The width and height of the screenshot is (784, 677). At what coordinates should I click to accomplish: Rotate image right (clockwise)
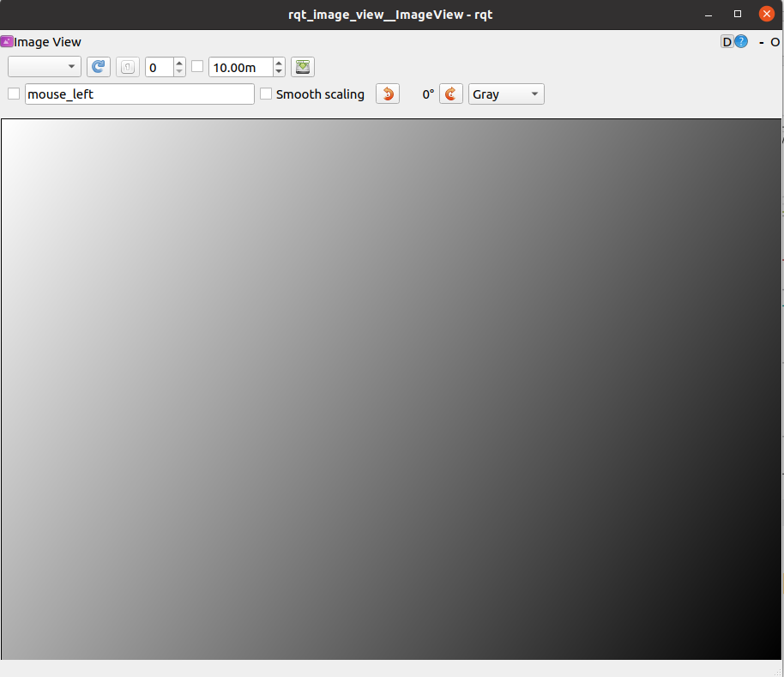pyautogui.click(x=451, y=94)
